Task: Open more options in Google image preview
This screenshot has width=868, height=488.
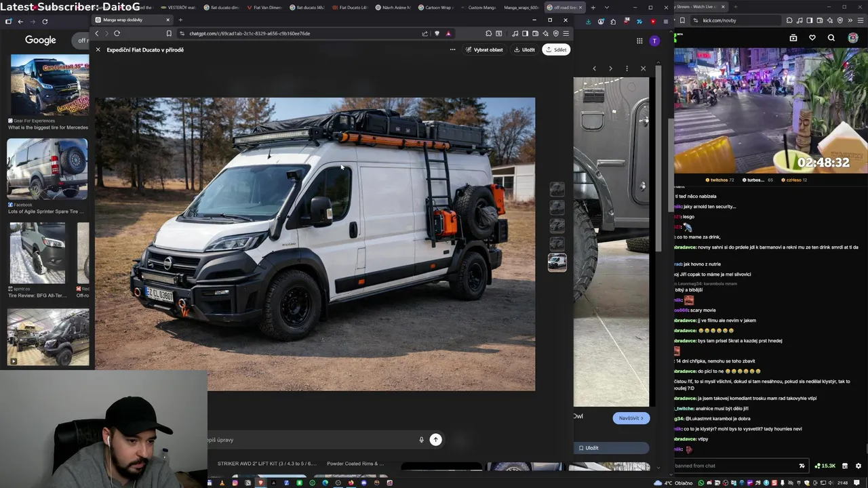Action: tap(627, 68)
